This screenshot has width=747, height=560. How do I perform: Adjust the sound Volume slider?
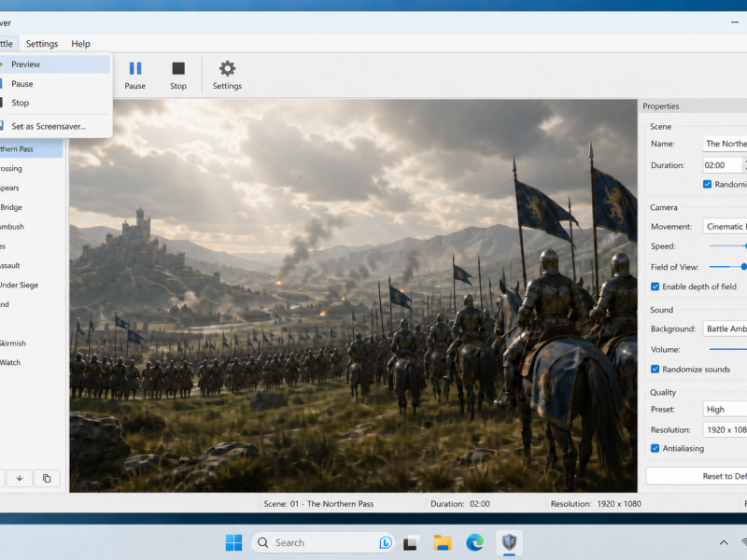tap(728, 349)
